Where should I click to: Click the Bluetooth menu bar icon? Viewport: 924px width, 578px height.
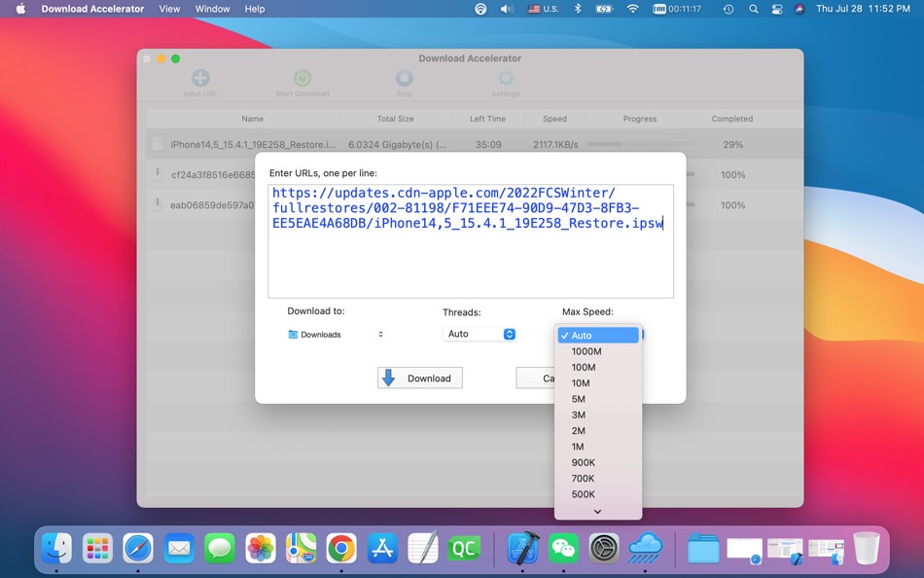(578, 9)
